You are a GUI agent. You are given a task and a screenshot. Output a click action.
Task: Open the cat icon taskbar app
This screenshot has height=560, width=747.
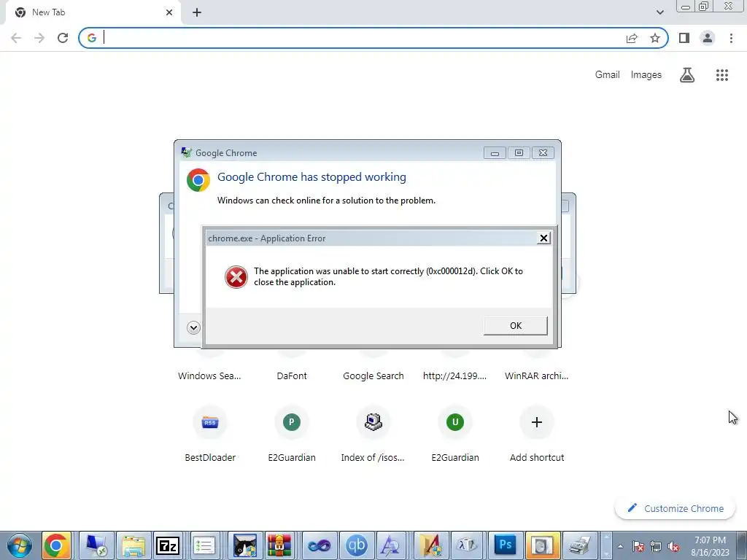[245, 545]
